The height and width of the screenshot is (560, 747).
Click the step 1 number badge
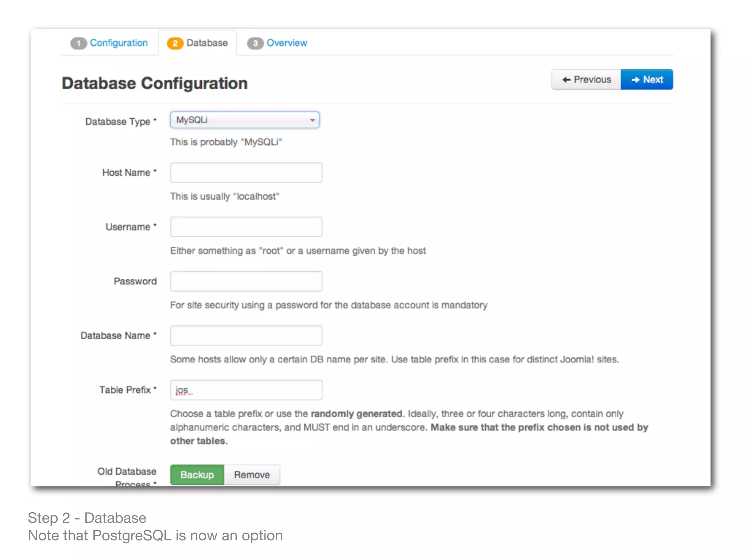(78, 43)
